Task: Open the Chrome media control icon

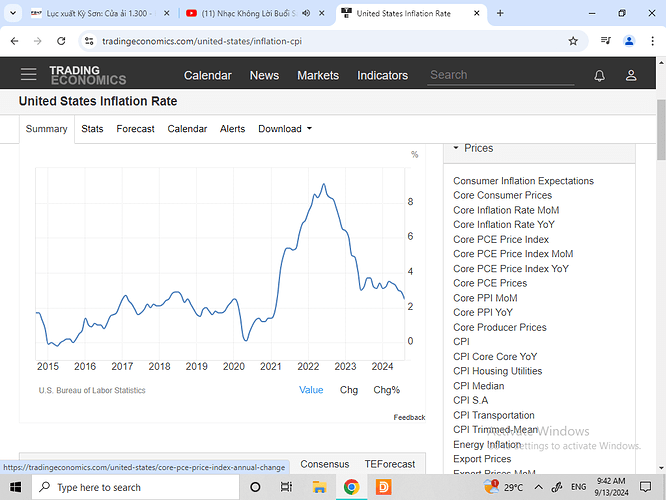Action: 606,41
